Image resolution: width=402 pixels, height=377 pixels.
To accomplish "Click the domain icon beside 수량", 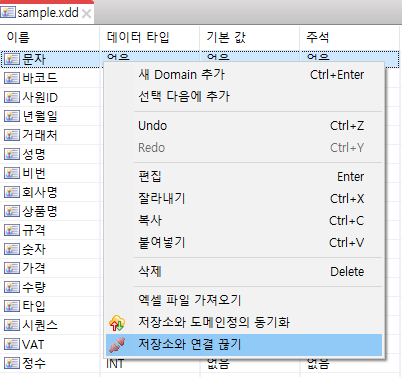I will coord(12,287).
